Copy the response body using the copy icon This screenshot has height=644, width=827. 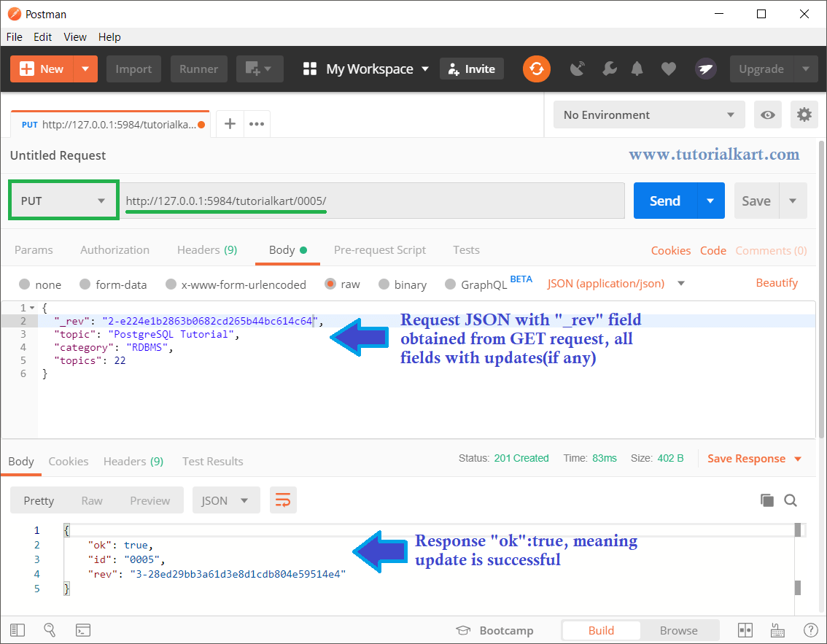766,500
